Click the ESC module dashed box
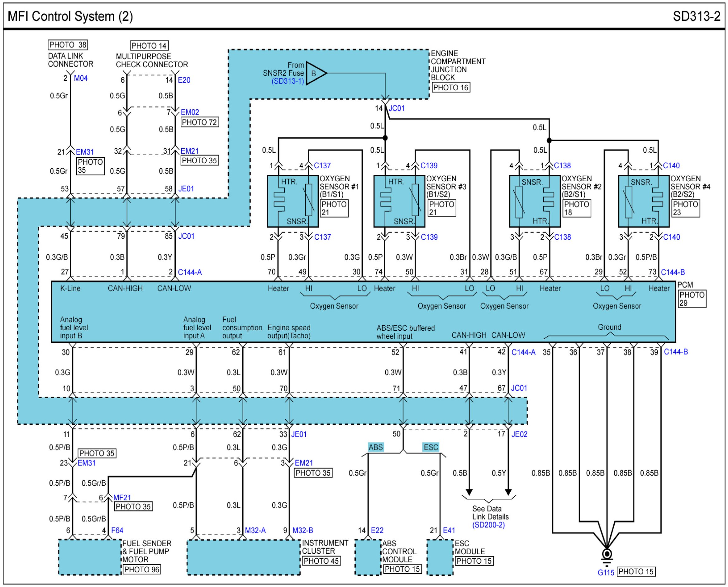 [x=440, y=557]
